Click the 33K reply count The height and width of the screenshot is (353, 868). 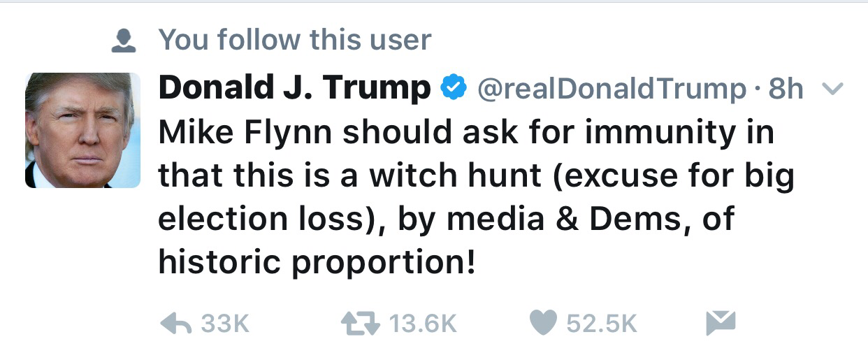(224, 323)
